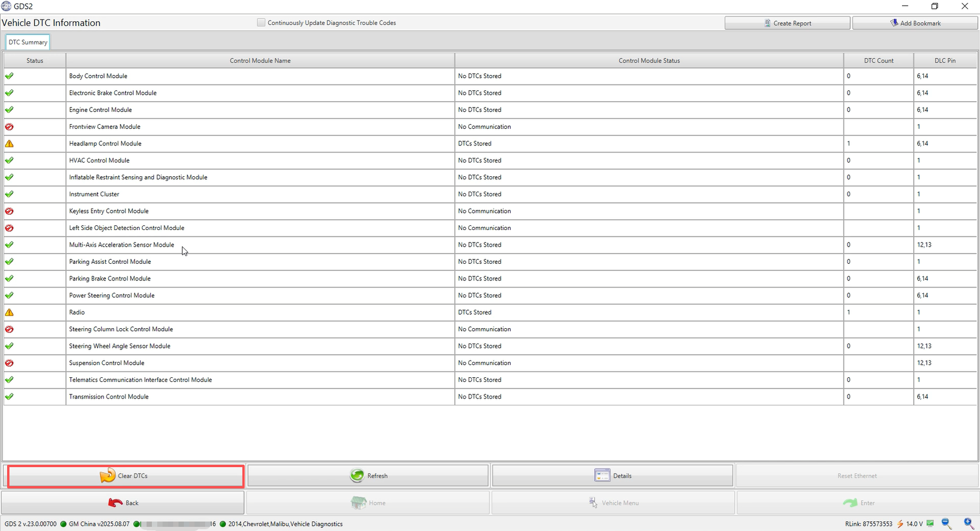The image size is (980, 531).
Task: Switch to the DTC Summary tab
Action: tap(28, 43)
